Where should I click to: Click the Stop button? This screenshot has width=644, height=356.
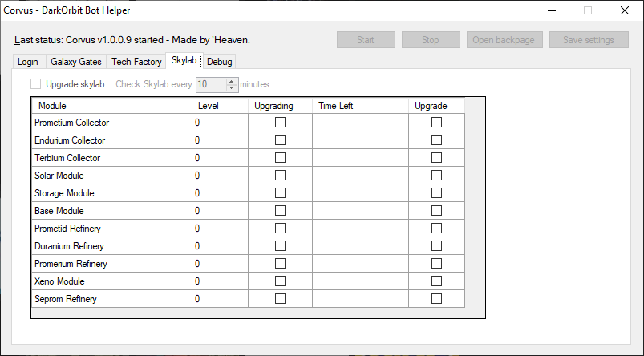pos(431,40)
